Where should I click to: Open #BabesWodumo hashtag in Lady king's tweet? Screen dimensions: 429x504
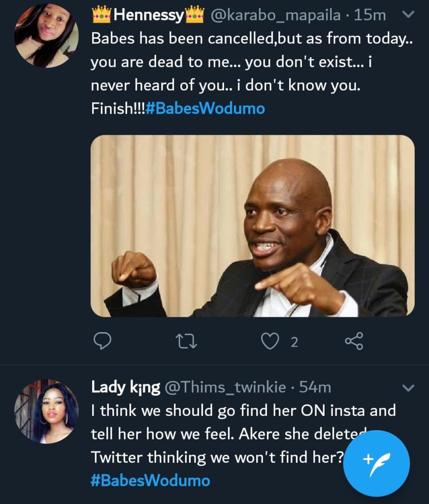click(x=151, y=480)
